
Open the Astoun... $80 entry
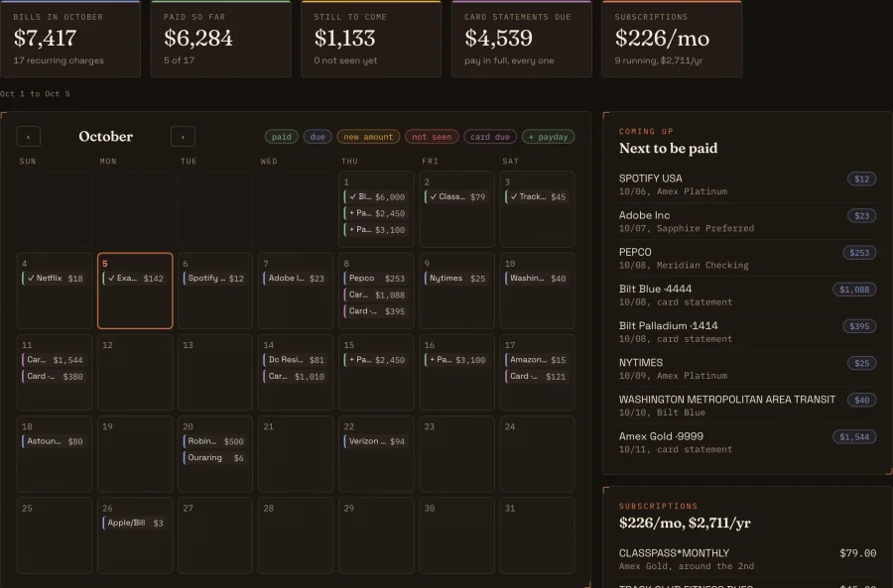click(55, 441)
